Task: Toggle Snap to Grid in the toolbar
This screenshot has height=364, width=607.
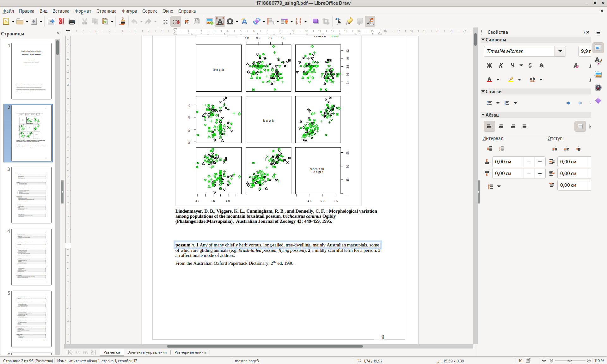Action: click(x=176, y=21)
